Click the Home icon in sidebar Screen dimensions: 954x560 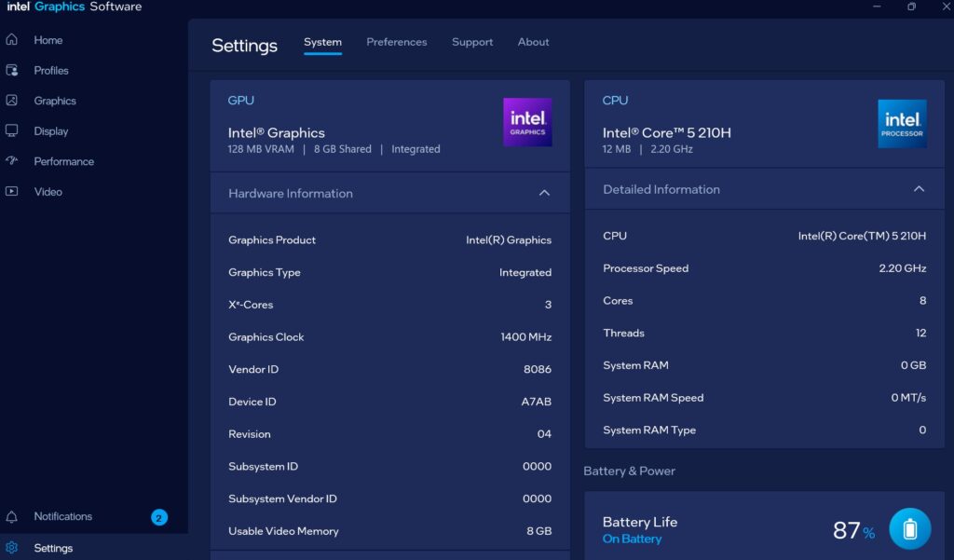(12, 40)
